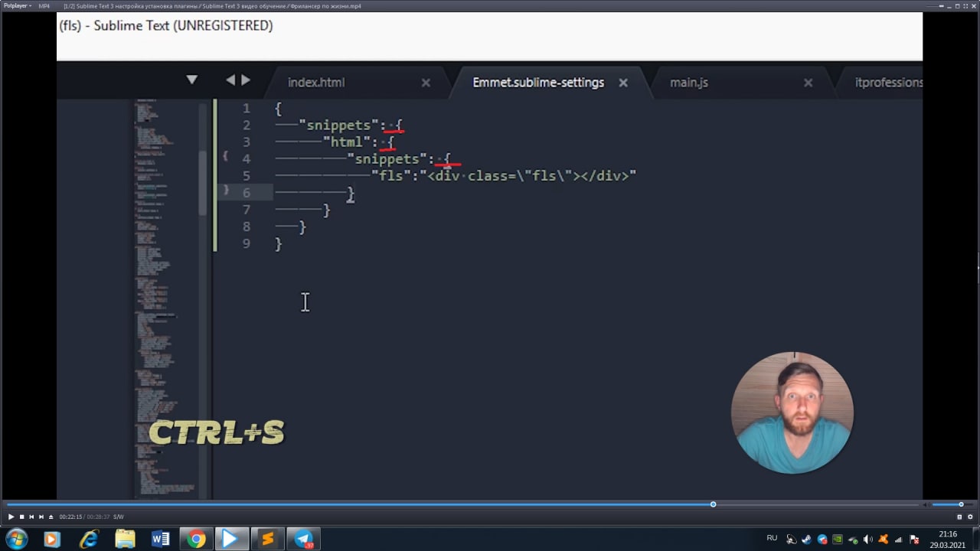This screenshot has height=551, width=980.
Task: Click the Potplayer seek bar handle
Action: [x=713, y=504]
